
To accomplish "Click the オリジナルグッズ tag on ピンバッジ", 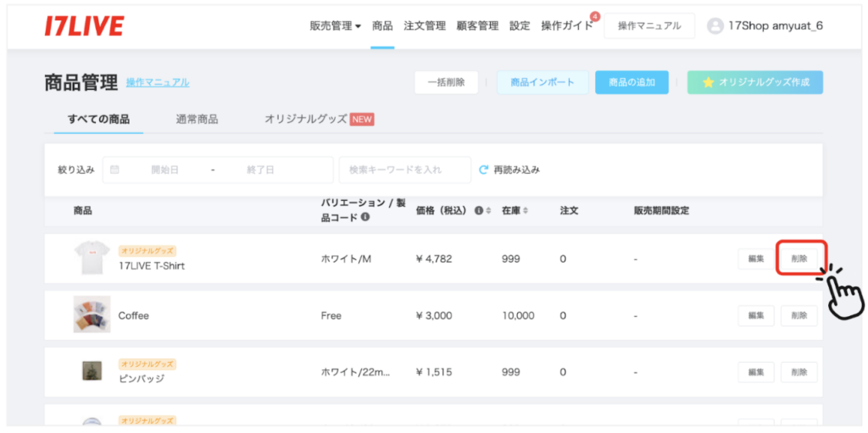I will tap(147, 364).
